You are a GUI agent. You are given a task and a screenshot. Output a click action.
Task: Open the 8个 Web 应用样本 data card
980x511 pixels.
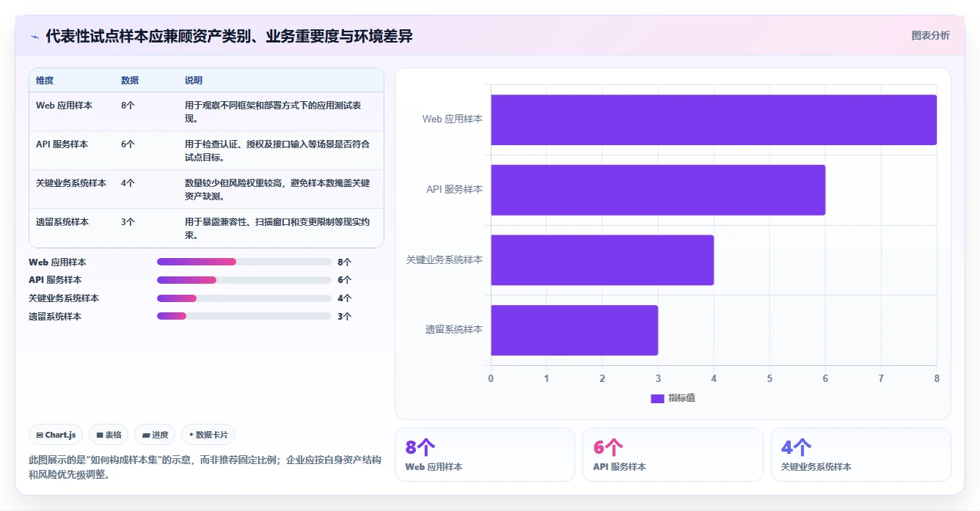(485, 455)
